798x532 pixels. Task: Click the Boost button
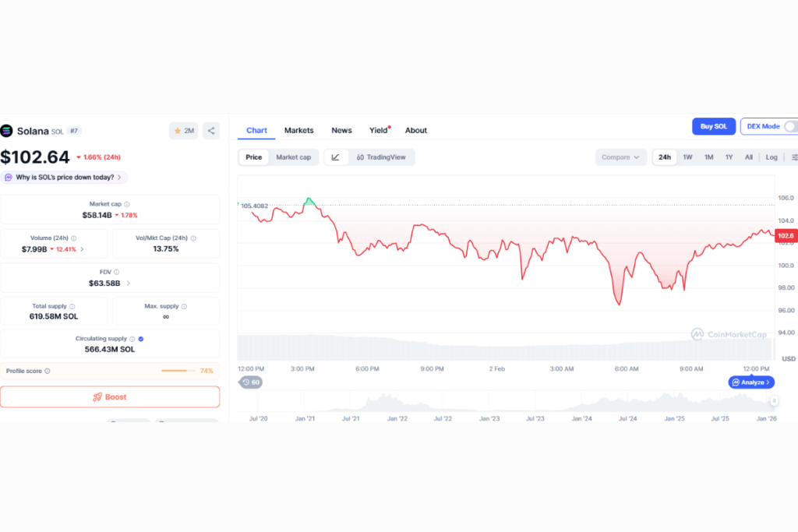point(110,396)
